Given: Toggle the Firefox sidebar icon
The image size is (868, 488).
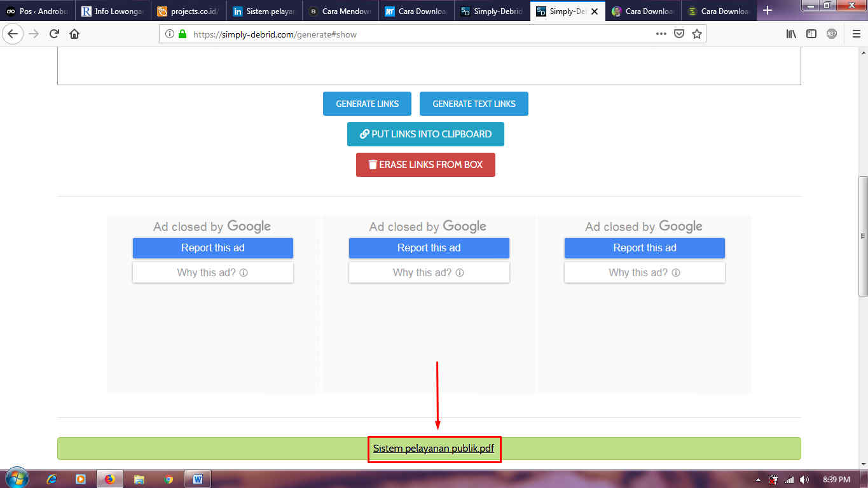Looking at the screenshot, I should [x=811, y=34].
